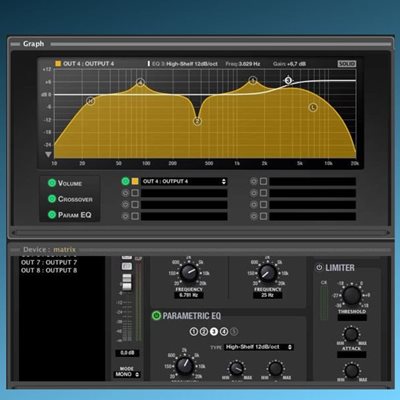
Task: Toggle the Parametric EQ power button
Action: [156, 315]
